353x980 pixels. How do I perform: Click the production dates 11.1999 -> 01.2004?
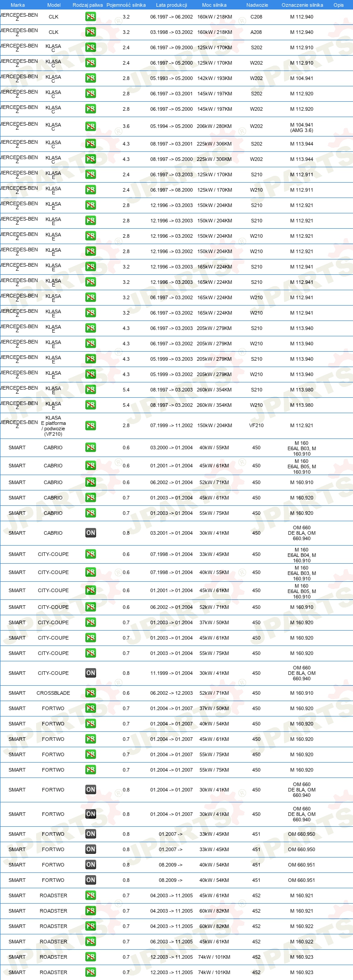pos(172,673)
